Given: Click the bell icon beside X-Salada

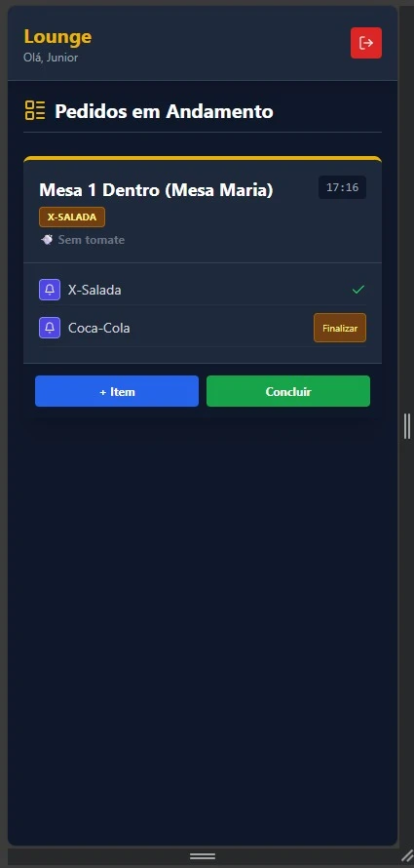Looking at the screenshot, I should point(50,290).
